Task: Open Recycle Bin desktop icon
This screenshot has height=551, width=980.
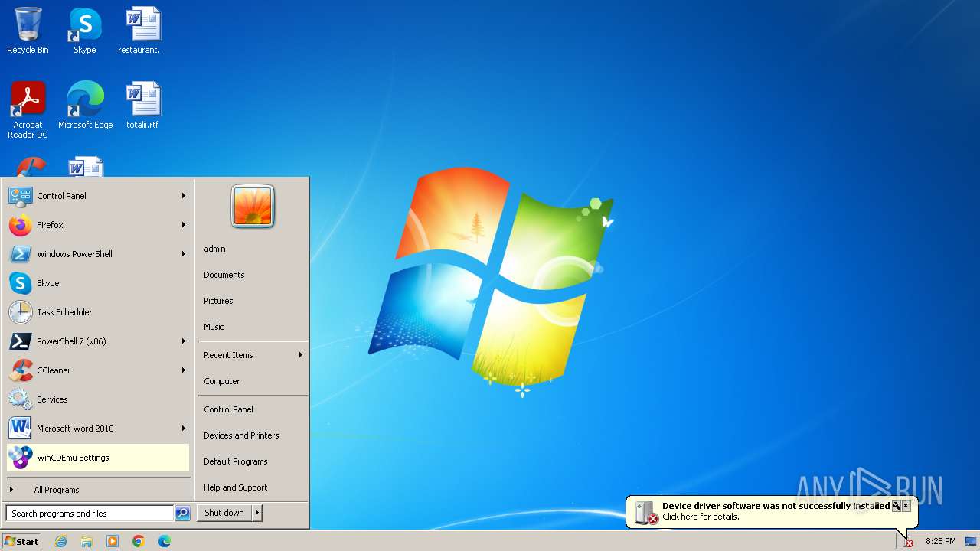Action: click(28, 31)
